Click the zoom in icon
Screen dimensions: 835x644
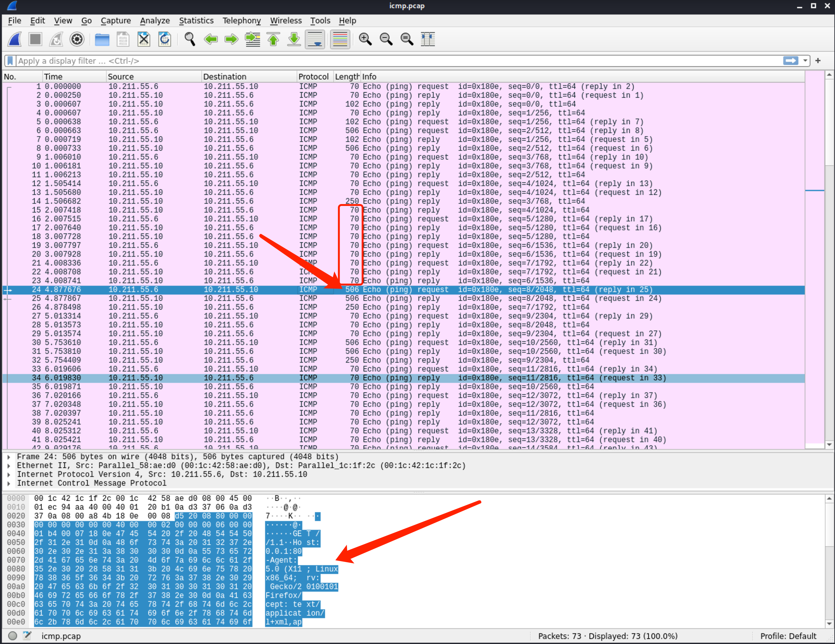tap(365, 39)
